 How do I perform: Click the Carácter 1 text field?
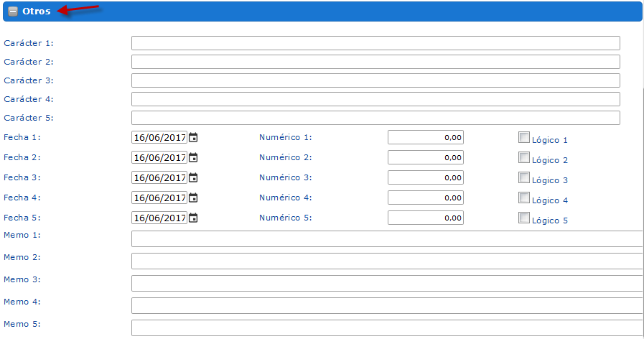coord(375,43)
